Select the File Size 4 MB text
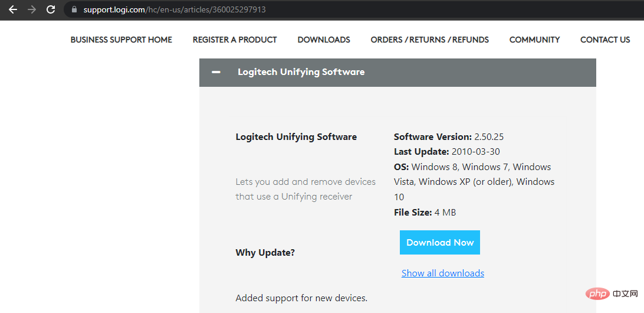This screenshot has width=644, height=313. tap(425, 213)
